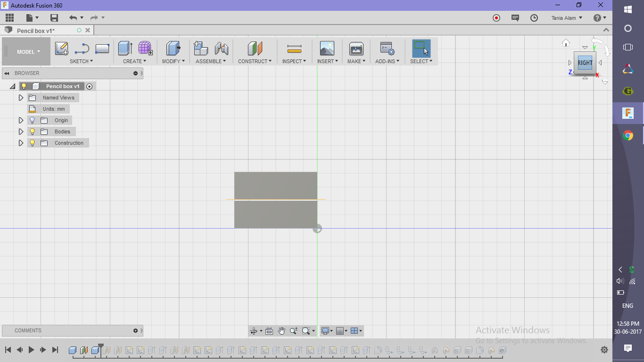The width and height of the screenshot is (644, 362).
Task: Open the Tania Alam account menu
Action: (x=567, y=18)
